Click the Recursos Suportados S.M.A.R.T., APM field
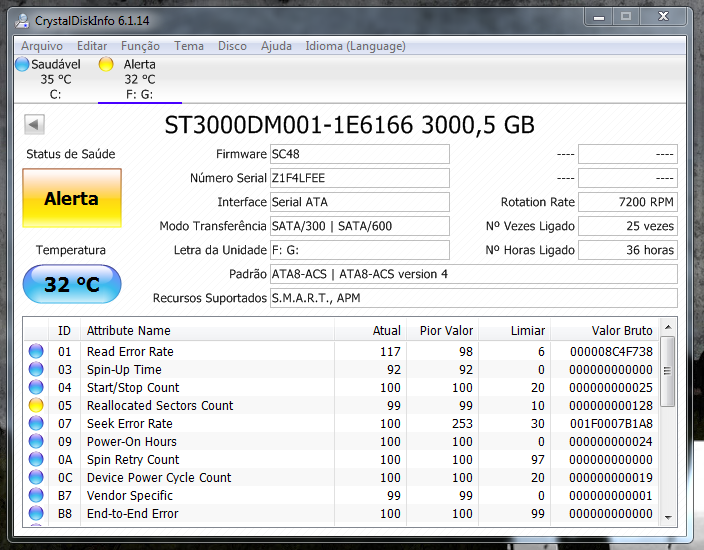The width and height of the screenshot is (704, 550). click(474, 298)
